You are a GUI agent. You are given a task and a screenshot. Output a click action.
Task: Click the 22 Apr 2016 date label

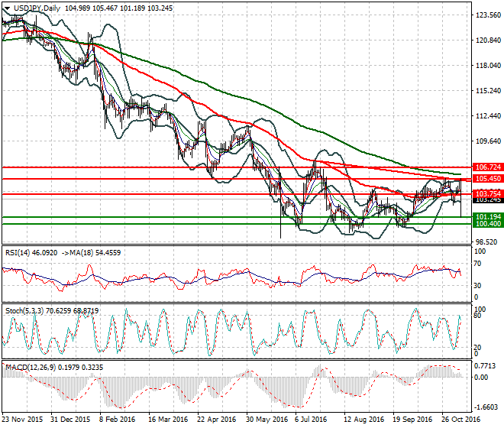(x=216, y=420)
